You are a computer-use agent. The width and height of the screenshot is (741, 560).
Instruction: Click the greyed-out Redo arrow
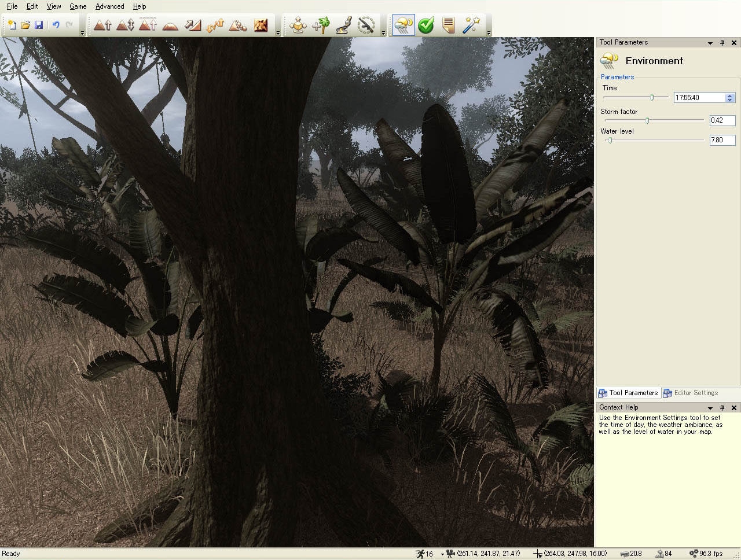point(69,25)
